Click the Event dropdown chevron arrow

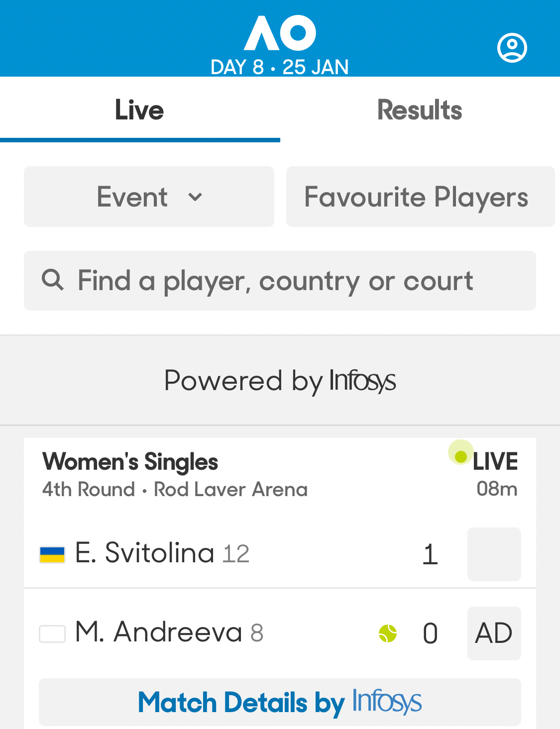(x=195, y=197)
